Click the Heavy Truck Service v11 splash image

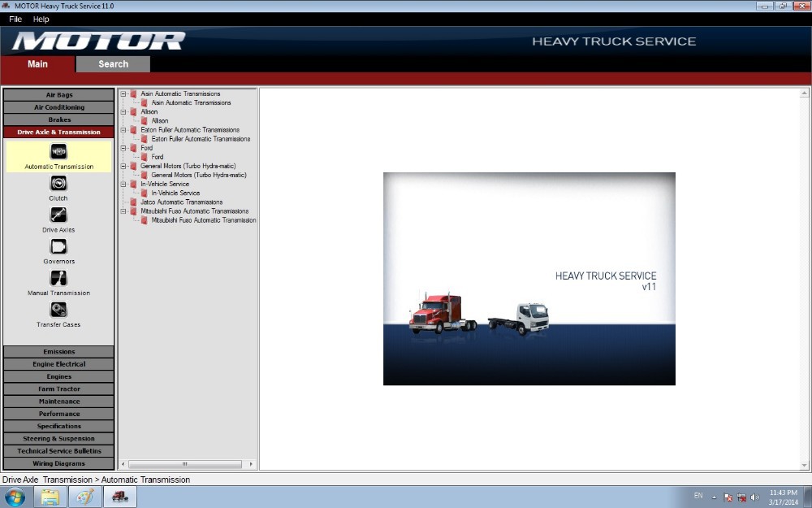(x=529, y=279)
